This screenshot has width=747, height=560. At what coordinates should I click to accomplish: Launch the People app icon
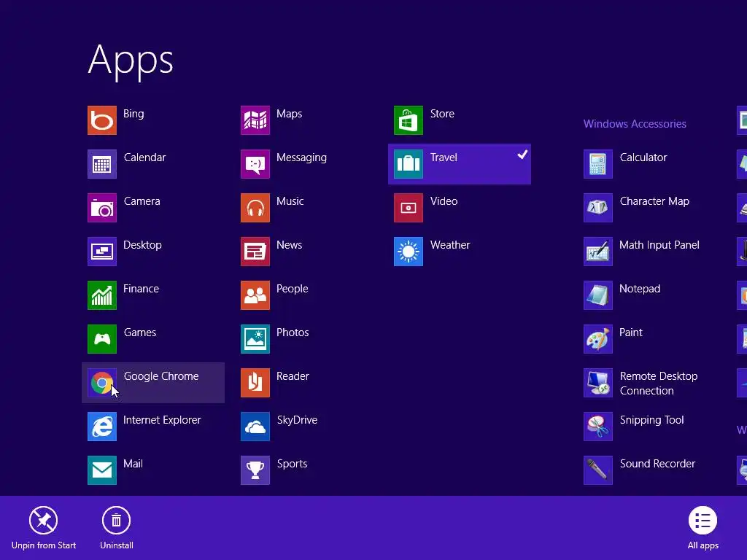click(255, 295)
